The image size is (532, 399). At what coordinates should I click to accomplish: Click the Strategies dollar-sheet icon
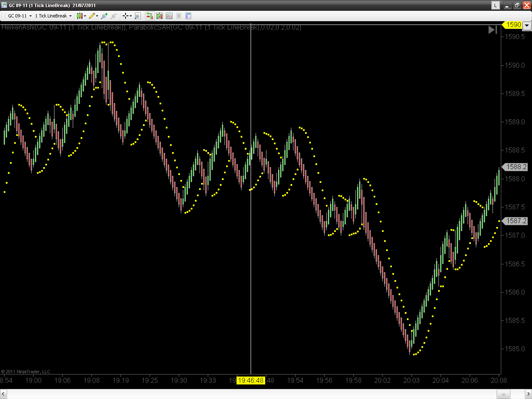pos(179,16)
